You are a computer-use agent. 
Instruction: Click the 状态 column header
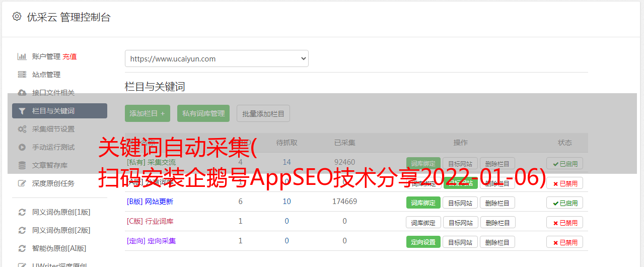pyautogui.click(x=565, y=143)
